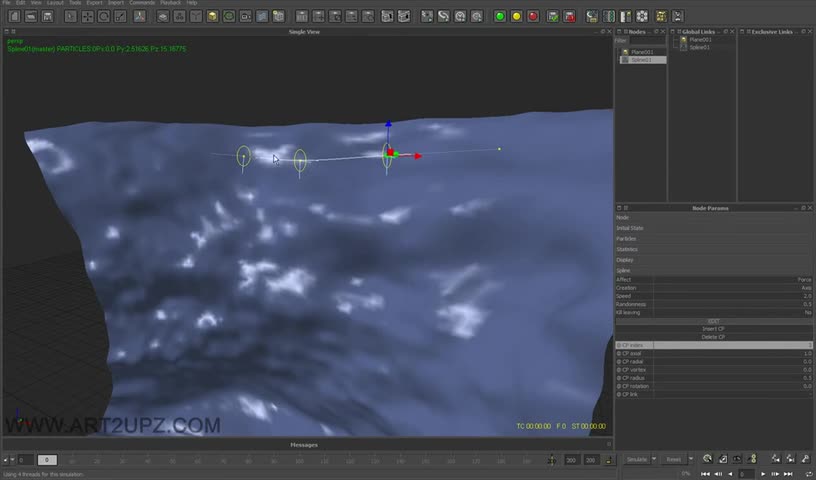Click the red sphere icon in toolbar
The image size is (816, 480).
(533, 16)
